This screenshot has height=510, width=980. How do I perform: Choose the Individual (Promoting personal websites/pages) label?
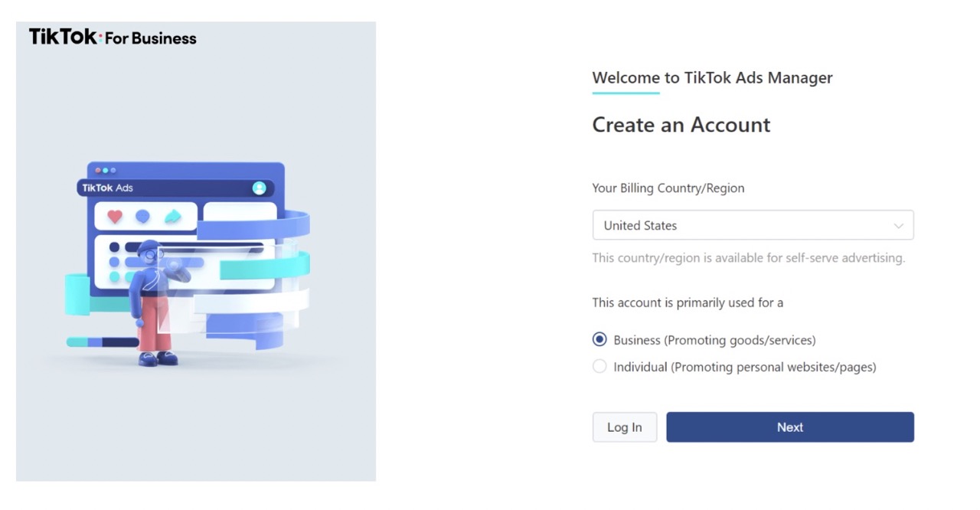click(744, 367)
